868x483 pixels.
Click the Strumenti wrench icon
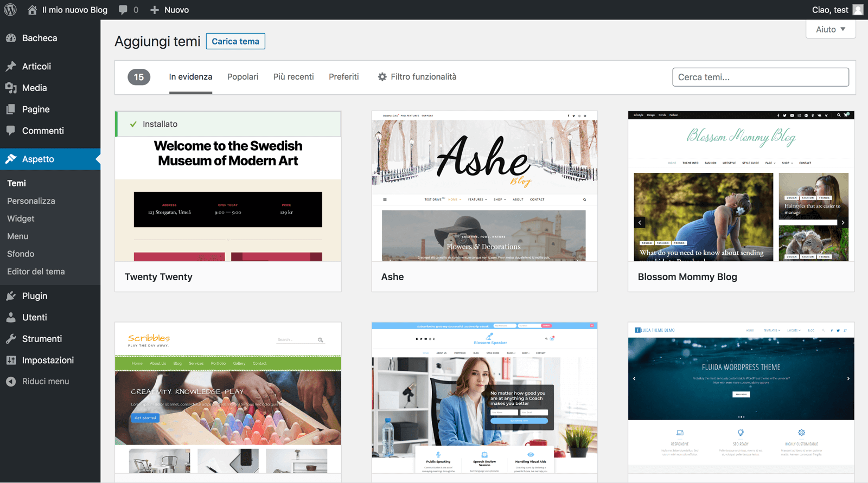11,339
